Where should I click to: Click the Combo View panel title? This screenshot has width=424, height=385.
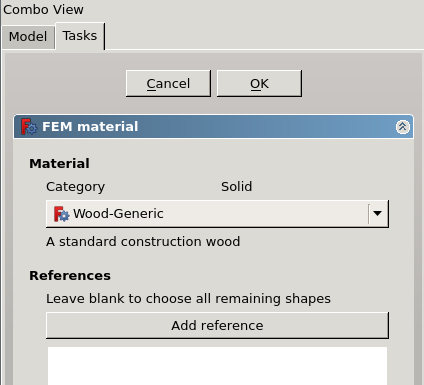tap(43, 10)
